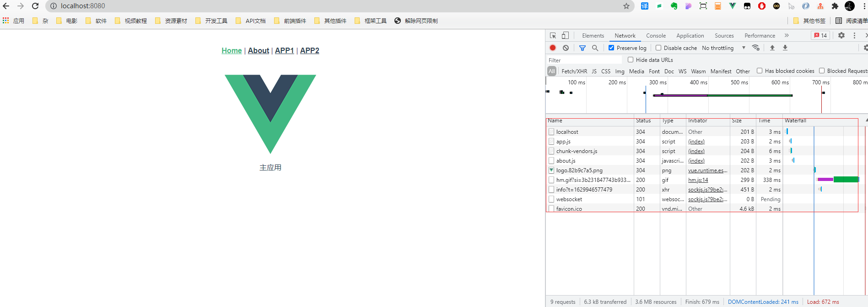
Task: Open the Tampermonkey extension icon
Action: tap(747, 6)
